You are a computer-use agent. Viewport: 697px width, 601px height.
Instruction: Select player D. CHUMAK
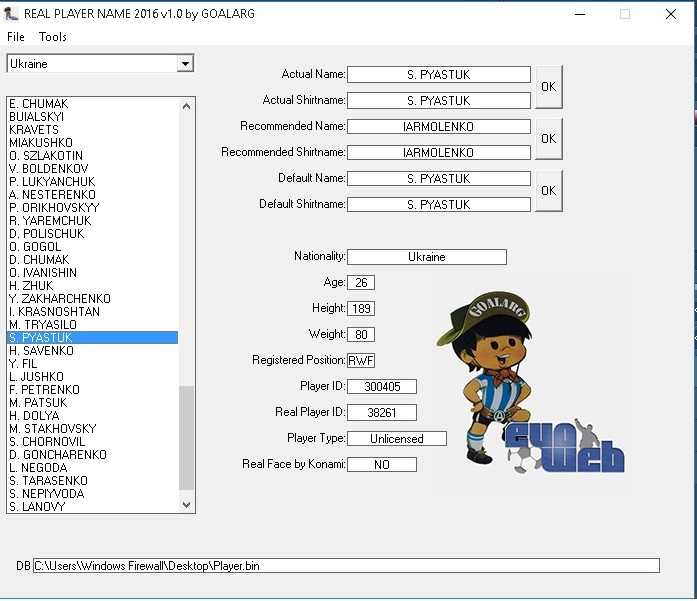point(92,260)
